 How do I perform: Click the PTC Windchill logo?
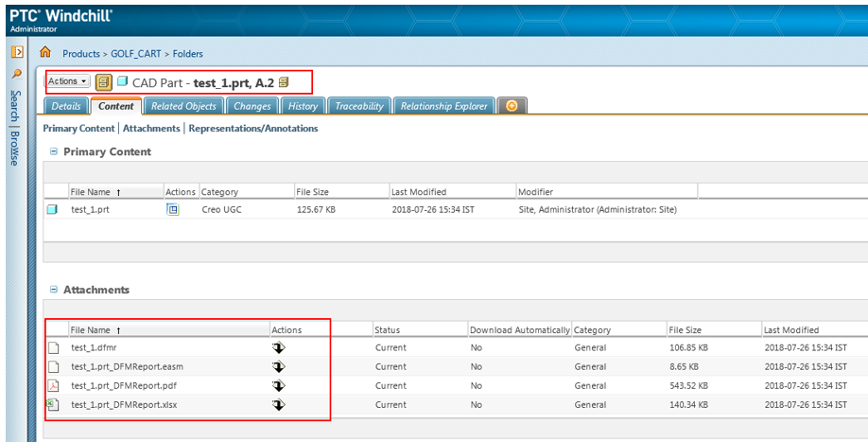[x=61, y=15]
